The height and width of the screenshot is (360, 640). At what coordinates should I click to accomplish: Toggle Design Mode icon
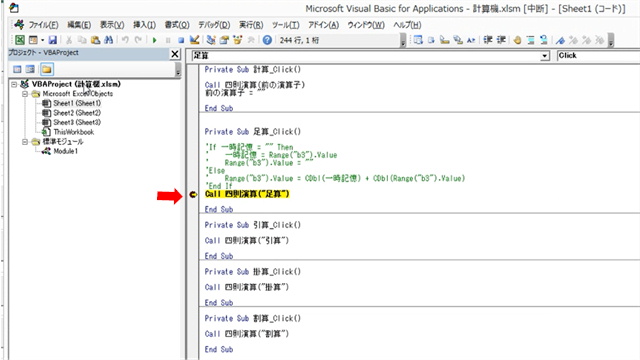194,40
